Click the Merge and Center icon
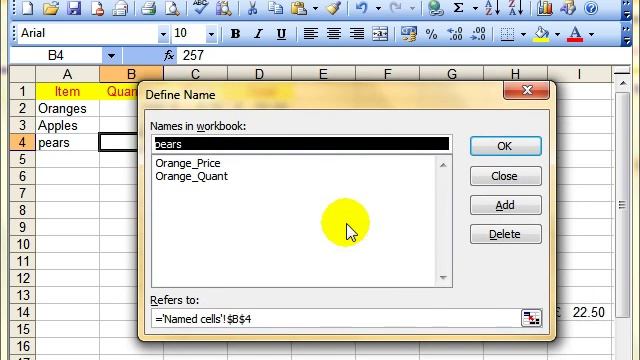Screen dimensions: 640x360 coord(380,33)
